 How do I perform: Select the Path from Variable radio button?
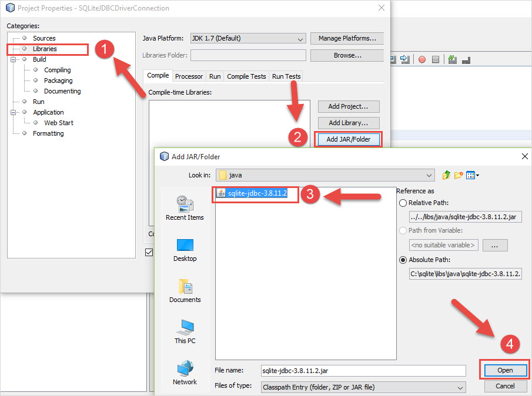403,230
